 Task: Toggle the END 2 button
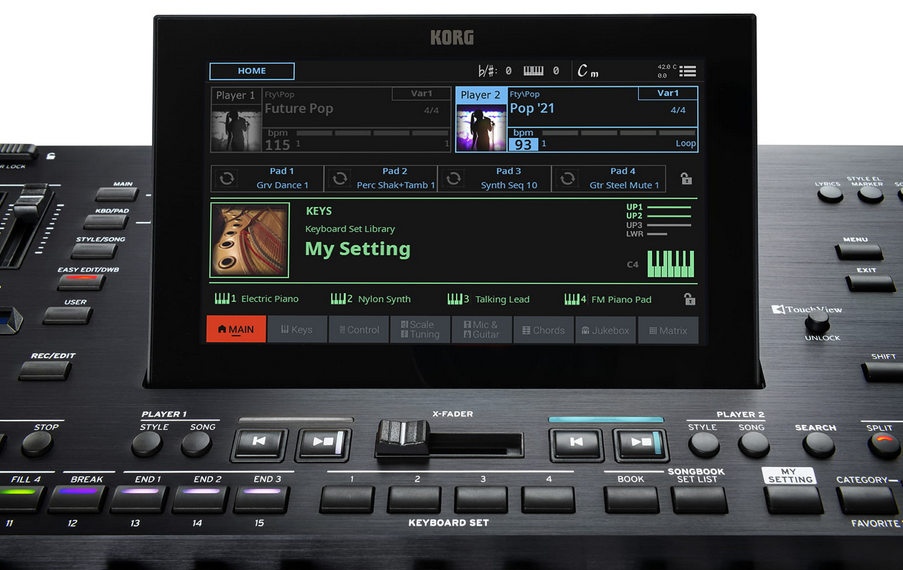[199, 499]
